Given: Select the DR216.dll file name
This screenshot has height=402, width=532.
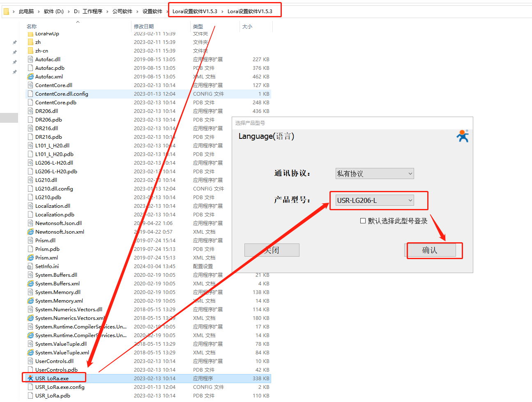Looking at the screenshot, I should [x=46, y=129].
